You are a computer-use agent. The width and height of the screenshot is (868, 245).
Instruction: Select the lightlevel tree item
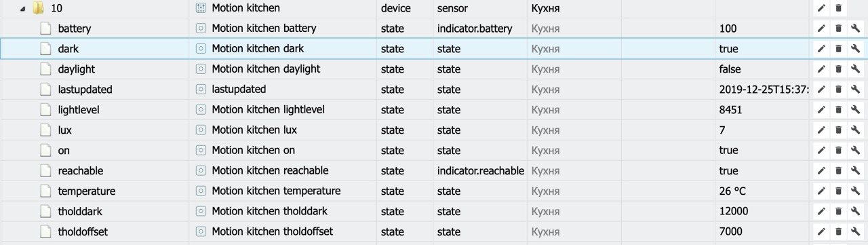[79, 110]
